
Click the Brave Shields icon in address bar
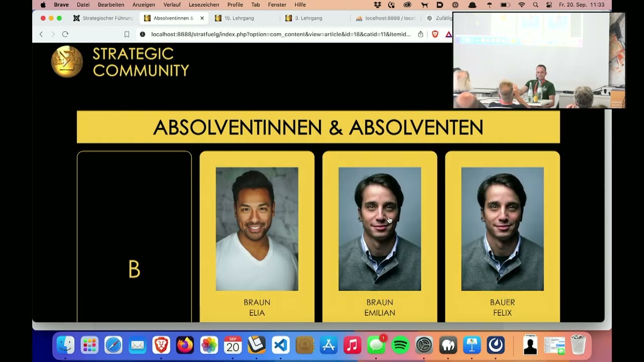435,34
